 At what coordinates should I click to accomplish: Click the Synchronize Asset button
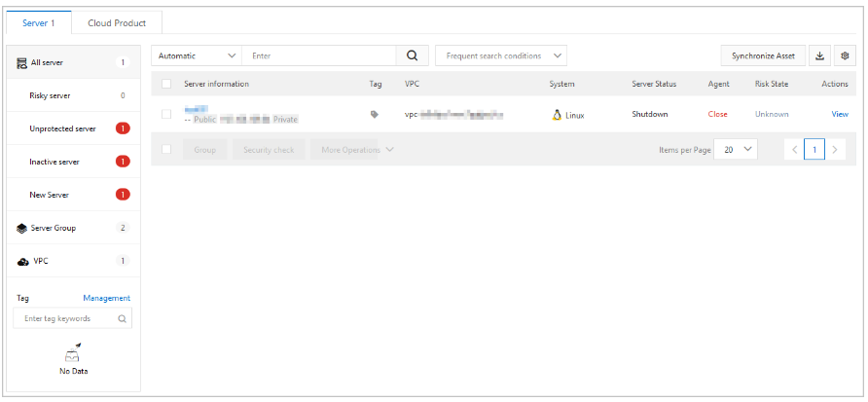click(763, 55)
